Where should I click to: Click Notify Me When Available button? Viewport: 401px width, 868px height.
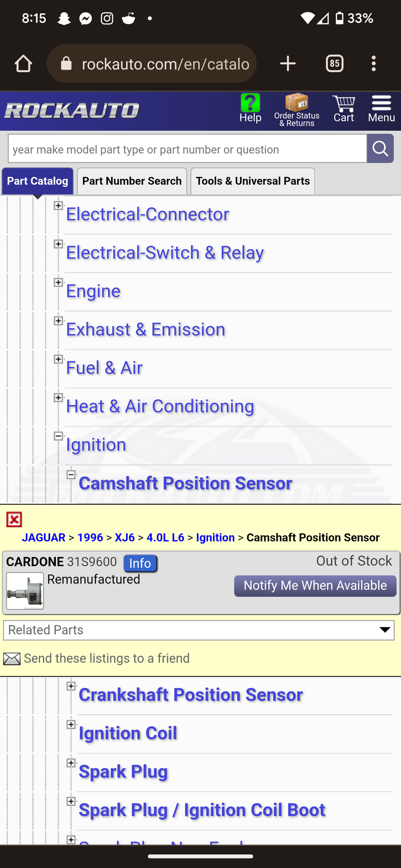click(315, 586)
